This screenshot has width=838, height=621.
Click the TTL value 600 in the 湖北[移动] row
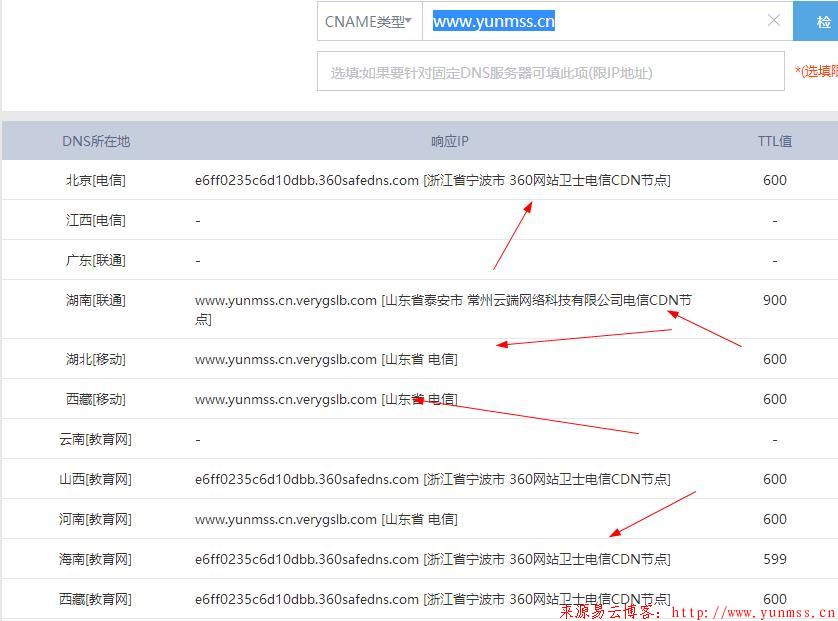coord(774,359)
